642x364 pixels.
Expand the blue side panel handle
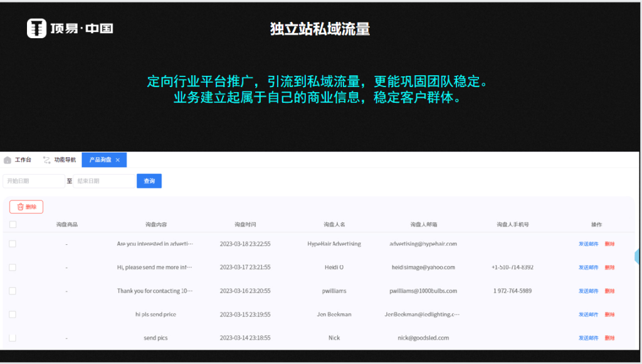tap(638, 256)
